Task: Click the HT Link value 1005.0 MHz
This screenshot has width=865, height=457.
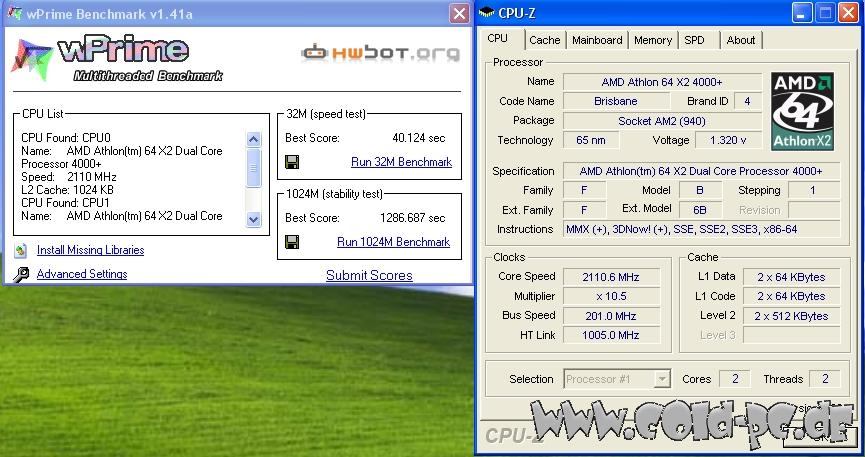Action: 611,335
